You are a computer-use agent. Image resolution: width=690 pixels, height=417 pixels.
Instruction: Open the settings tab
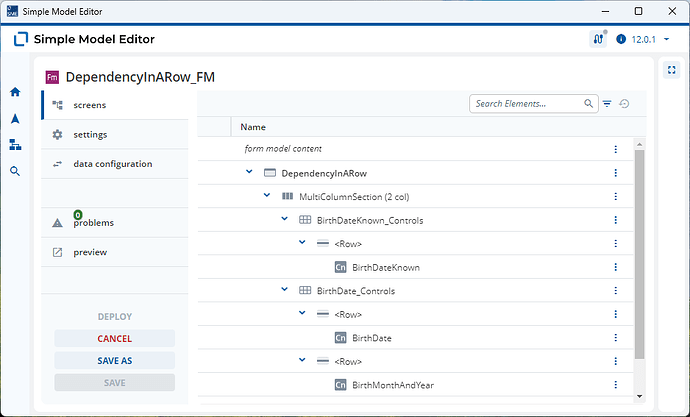115,134
